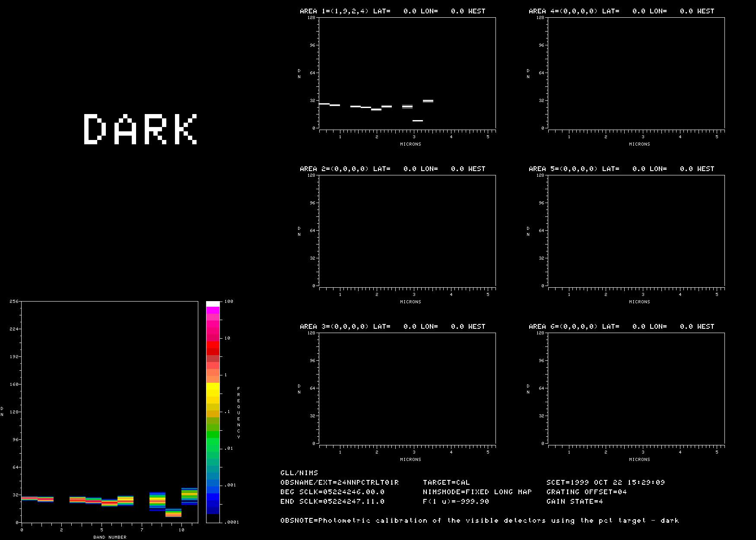The width and height of the screenshot is (756, 540).
Task: Select the AREA 5 empty plot
Action: tap(636, 231)
